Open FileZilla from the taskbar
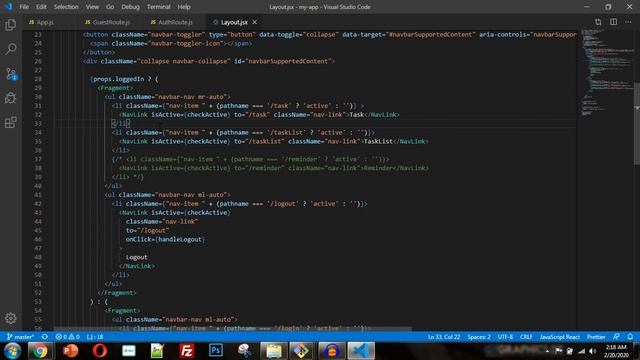This screenshot has height=360, width=640. (x=187, y=351)
